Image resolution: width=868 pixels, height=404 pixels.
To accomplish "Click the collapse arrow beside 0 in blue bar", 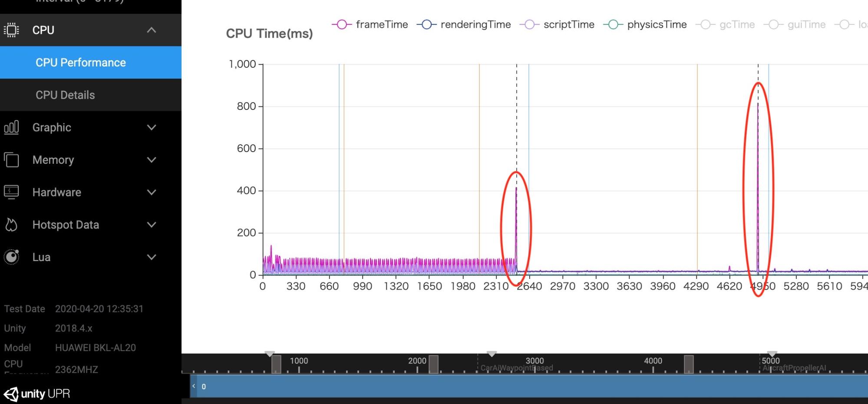I will point(194,386).
